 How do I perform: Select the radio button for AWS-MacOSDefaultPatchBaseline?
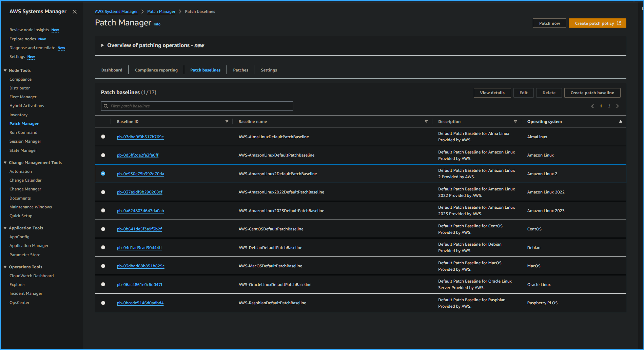point(103,266)
